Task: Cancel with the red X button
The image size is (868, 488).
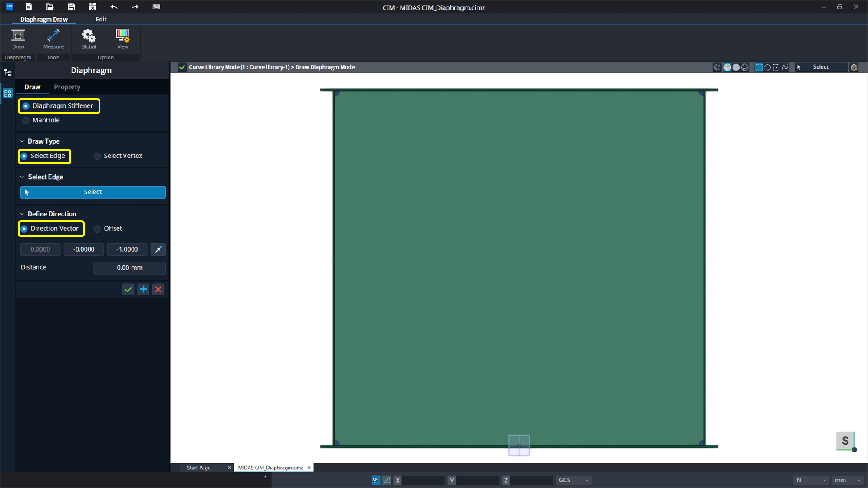Action: click(158, 290)
